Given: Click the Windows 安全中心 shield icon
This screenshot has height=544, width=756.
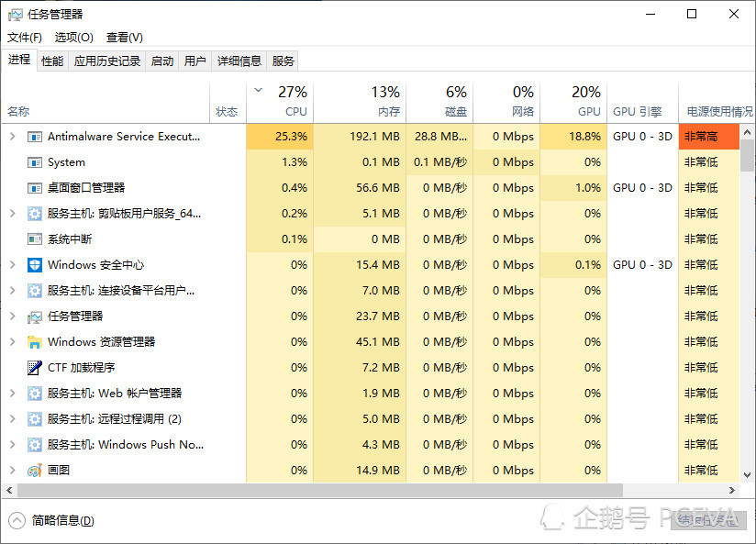Looking at the screenshot, I should pos(34,265).
